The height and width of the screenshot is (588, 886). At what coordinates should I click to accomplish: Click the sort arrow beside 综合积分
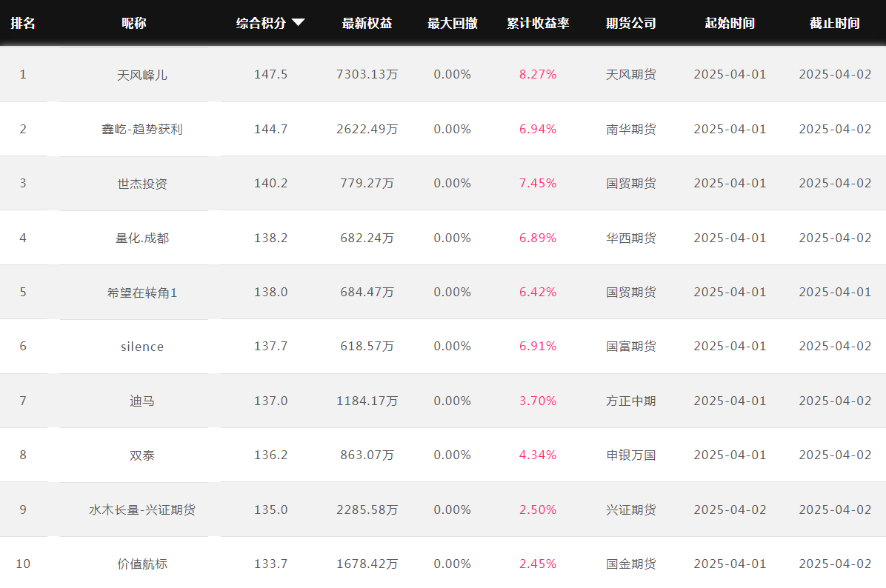pos(299,23)
